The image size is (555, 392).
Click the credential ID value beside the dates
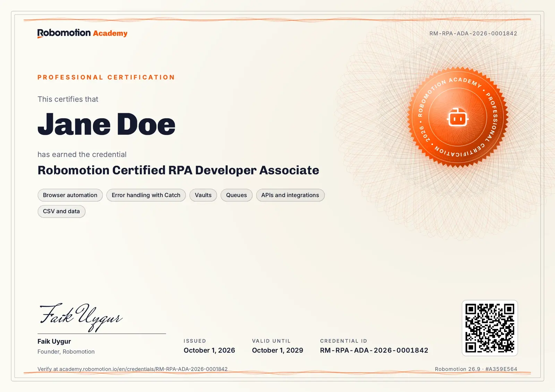pos(374,350)
